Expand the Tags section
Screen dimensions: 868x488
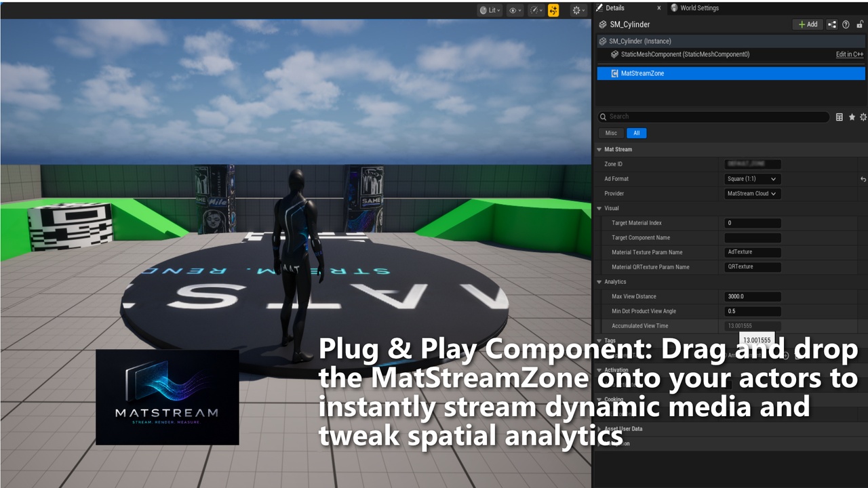(x=599, y=341)
